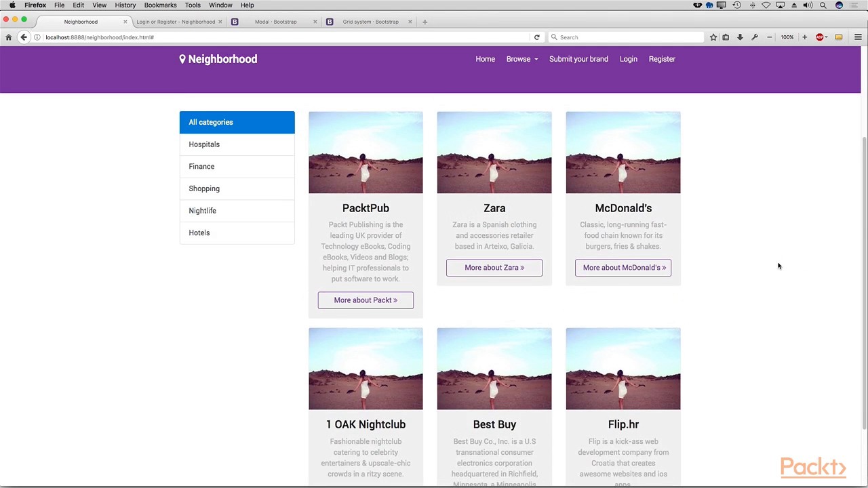Open Adblock Plus dropdown arrow
The height and width of the screenshot is (488, 868).
point(826,37)
